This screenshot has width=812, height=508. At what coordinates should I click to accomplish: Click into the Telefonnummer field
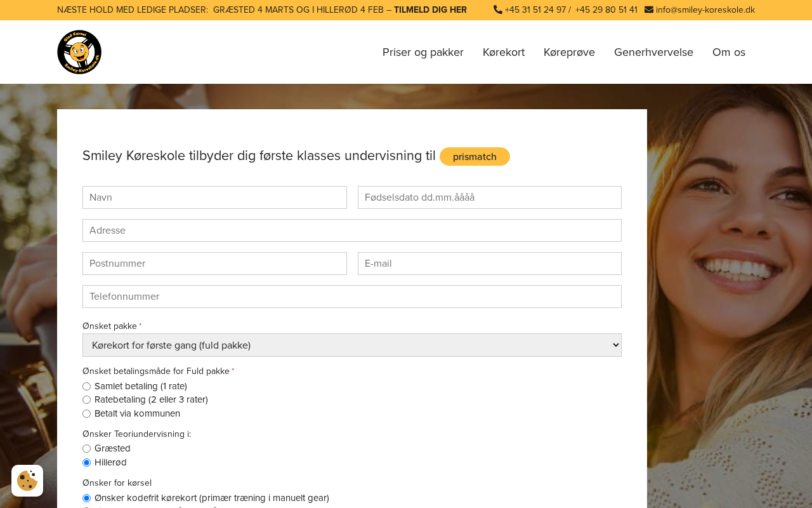coord(352,297)
